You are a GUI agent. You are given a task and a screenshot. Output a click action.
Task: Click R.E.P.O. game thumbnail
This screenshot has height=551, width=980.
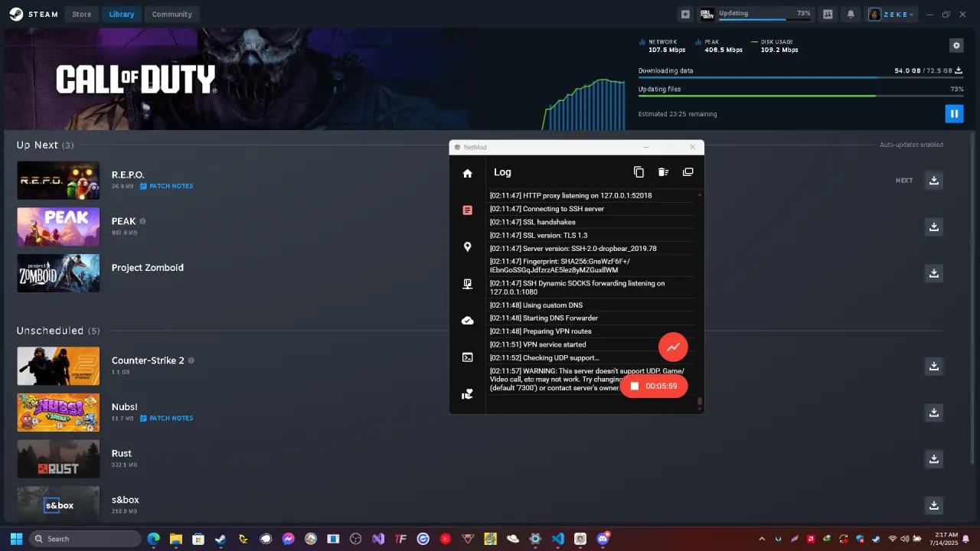click(58, 181)
